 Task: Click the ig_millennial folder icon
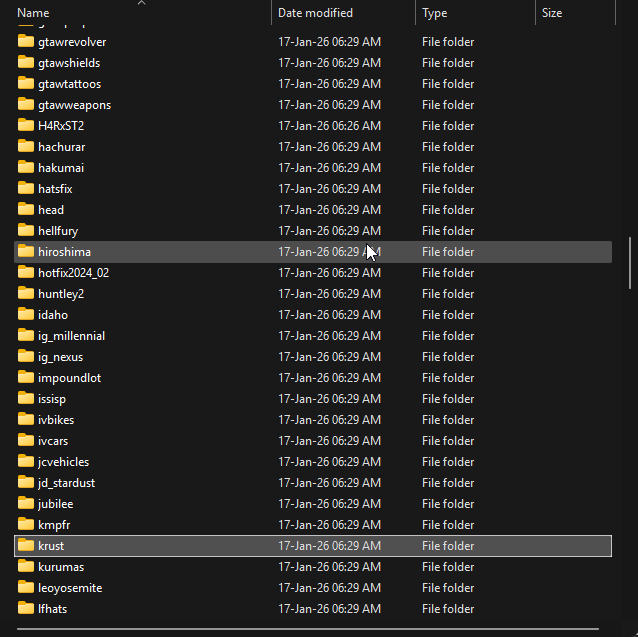coord(26,336)
